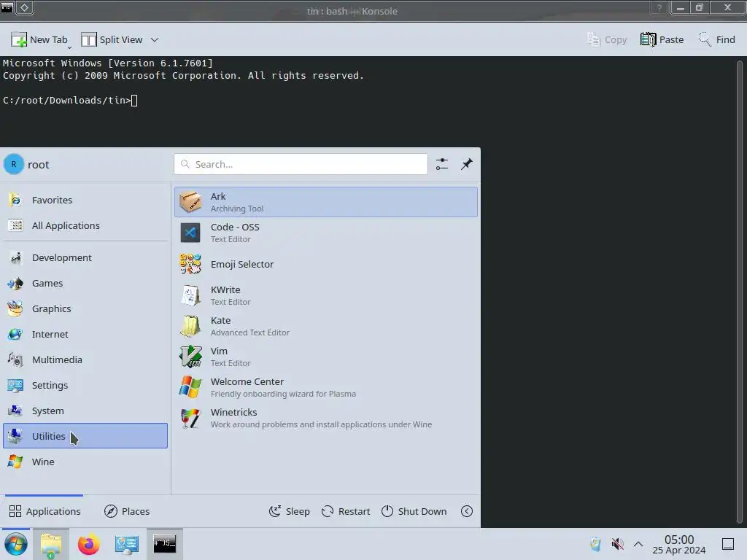The width and height of the screenshot is (747, 560).
Task: Open the Internet category
Action: [x=85, y=334]
